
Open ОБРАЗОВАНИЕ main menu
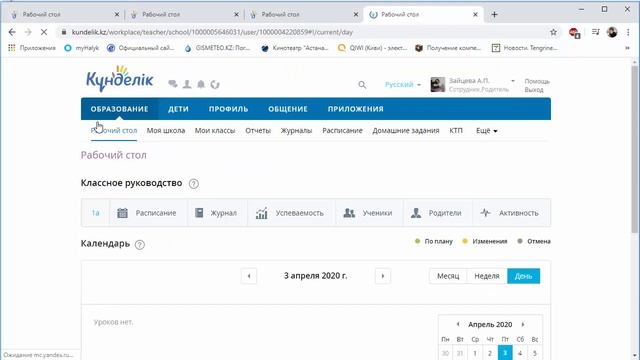click(119, 109)
